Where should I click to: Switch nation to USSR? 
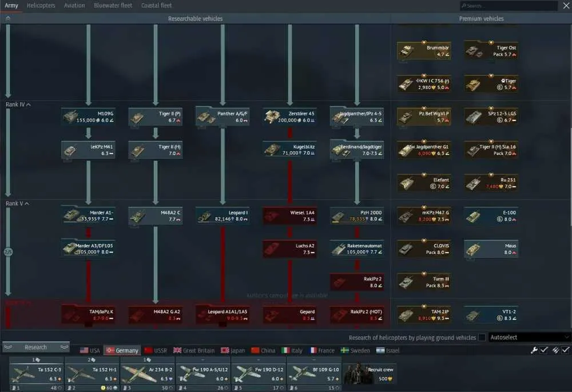tap(156, 350)
